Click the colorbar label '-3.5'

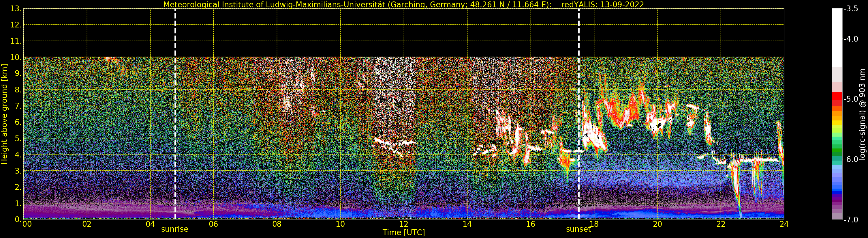click(x=851, y=9)
